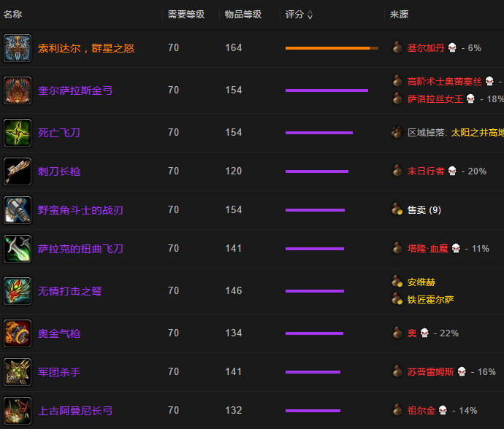Open the 野蛮角斗士的战刃 item link

pyautogui.click(x=80, y=210)
